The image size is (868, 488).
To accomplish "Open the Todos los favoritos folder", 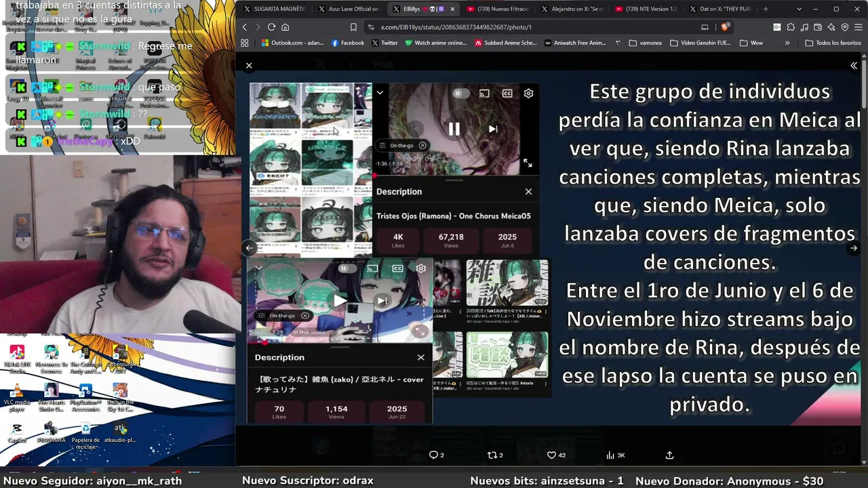I will (833, 43).
